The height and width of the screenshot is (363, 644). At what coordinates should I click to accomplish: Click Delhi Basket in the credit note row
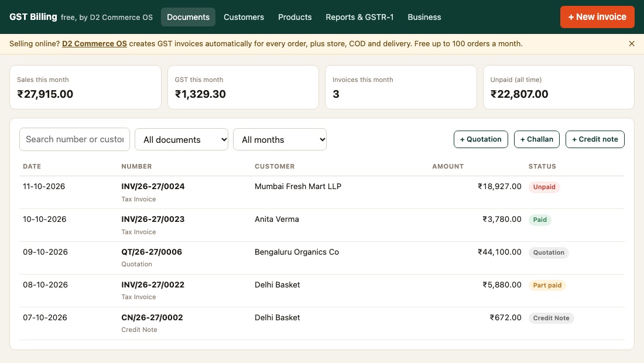point(278,318)
